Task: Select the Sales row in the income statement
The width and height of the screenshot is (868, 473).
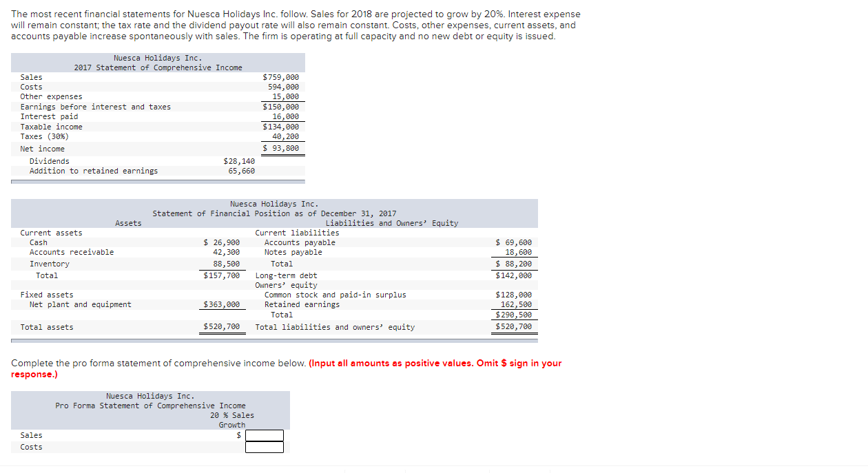Action: [31, 77]
